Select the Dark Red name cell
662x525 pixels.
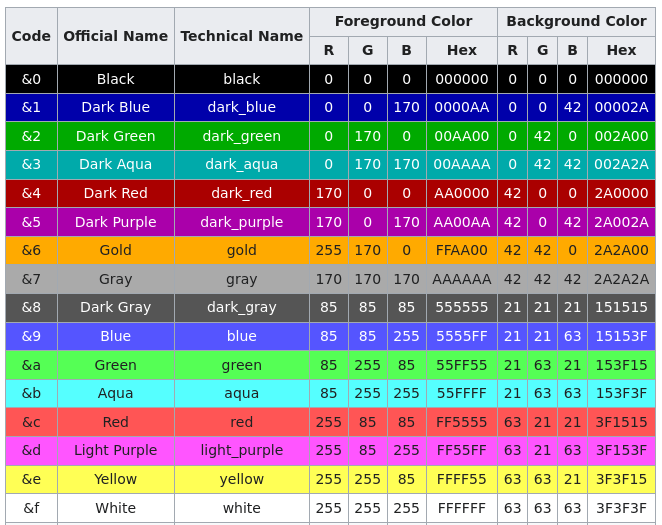(x=115, y=193)
